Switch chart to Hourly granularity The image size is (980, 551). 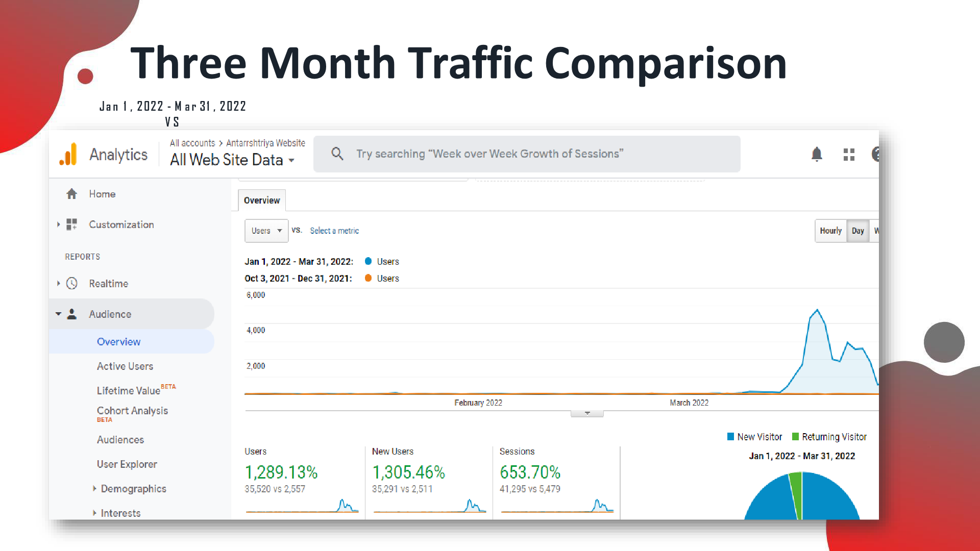tap(830, 231)
